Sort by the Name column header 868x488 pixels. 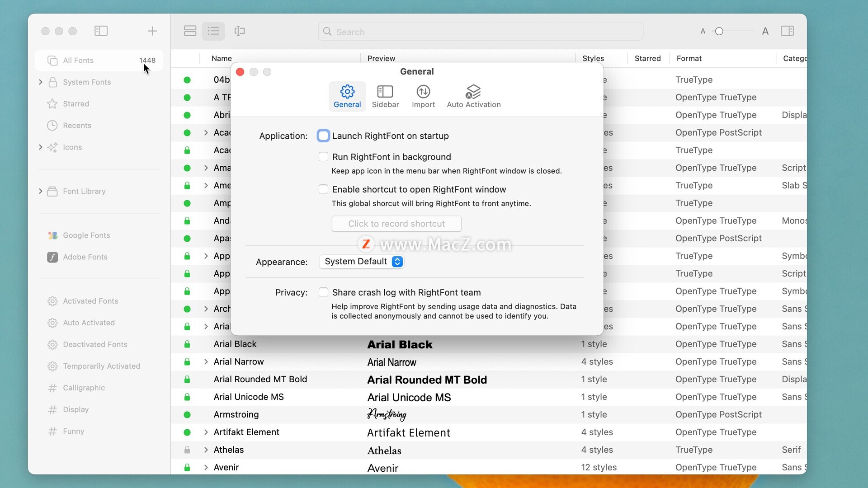(x=222, y=58)
